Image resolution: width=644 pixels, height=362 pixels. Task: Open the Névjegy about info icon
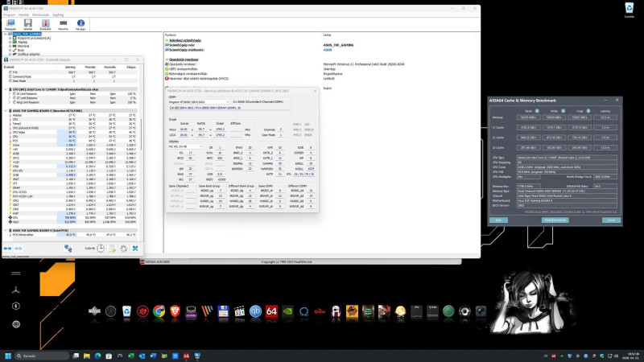coord(81,24)
